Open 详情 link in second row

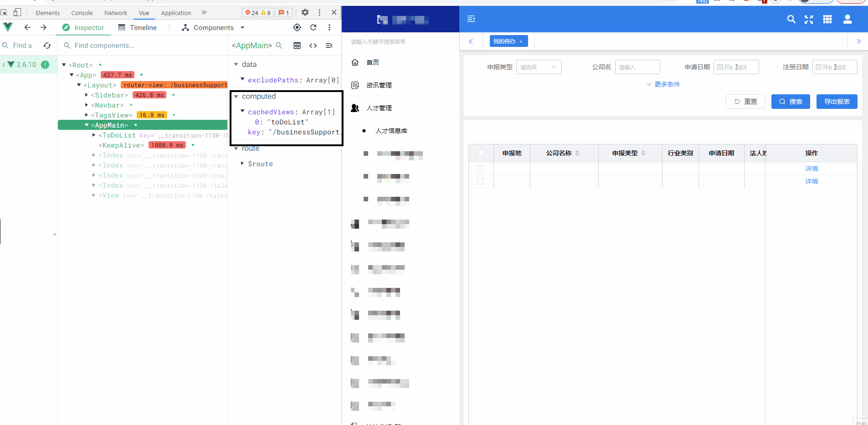812,181
